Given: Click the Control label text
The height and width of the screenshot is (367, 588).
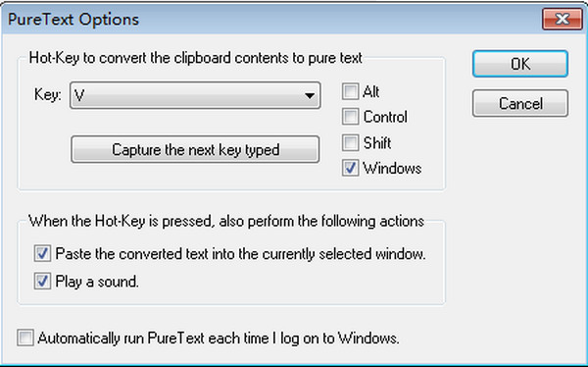Looking at the screenshot, I should tap(385, 117).
